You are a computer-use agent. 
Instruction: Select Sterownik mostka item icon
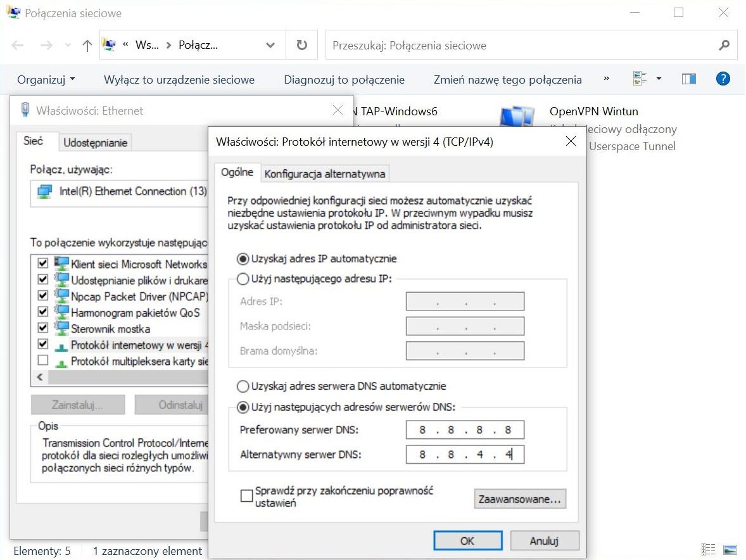coord(61,328)
